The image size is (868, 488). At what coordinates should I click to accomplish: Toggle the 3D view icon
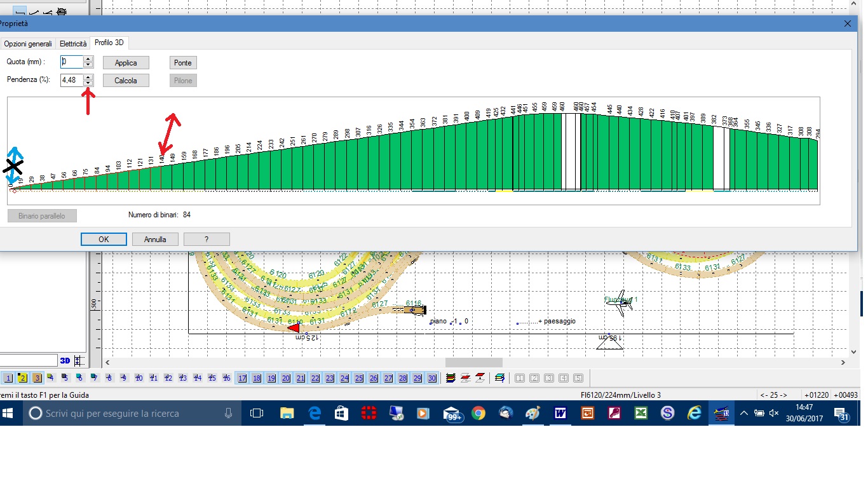click(65, 361)
